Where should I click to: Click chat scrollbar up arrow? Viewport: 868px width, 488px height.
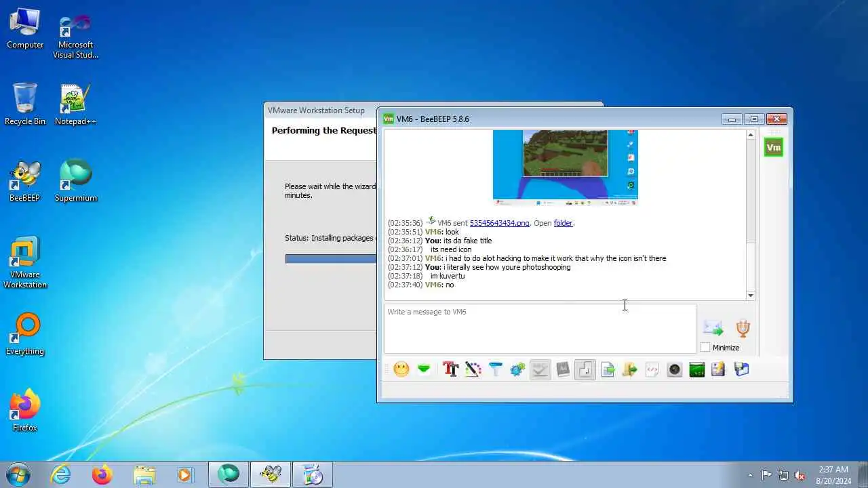751,135
